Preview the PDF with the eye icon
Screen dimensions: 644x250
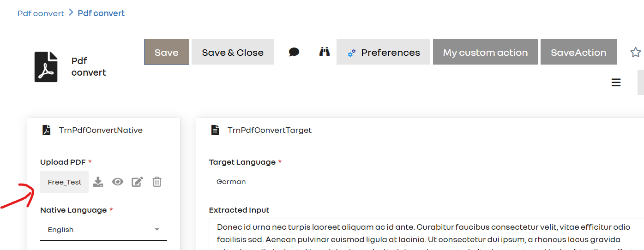[118, 182]
